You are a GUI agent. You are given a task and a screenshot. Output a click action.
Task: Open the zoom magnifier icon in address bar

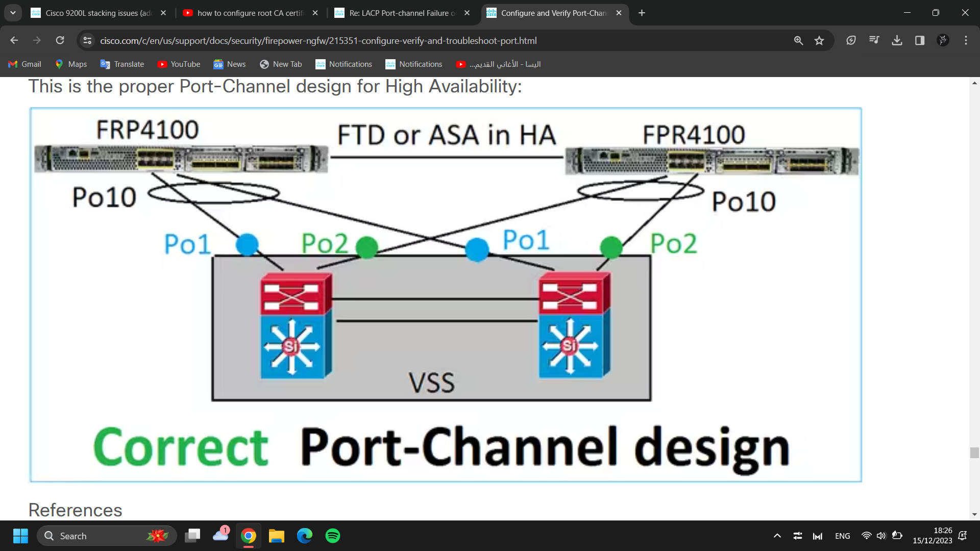798,40
